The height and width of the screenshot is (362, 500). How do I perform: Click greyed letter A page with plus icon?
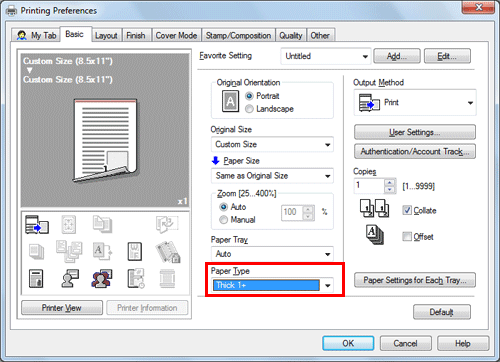102,252
